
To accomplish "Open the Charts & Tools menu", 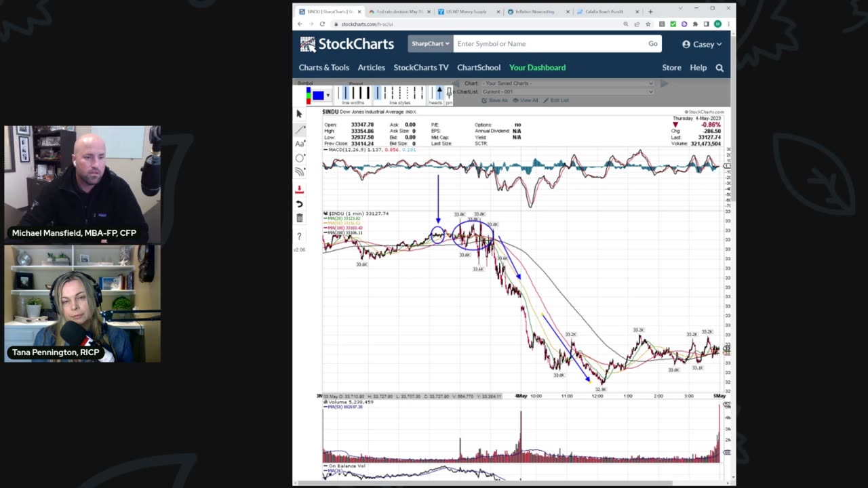I will click(324, 68).
